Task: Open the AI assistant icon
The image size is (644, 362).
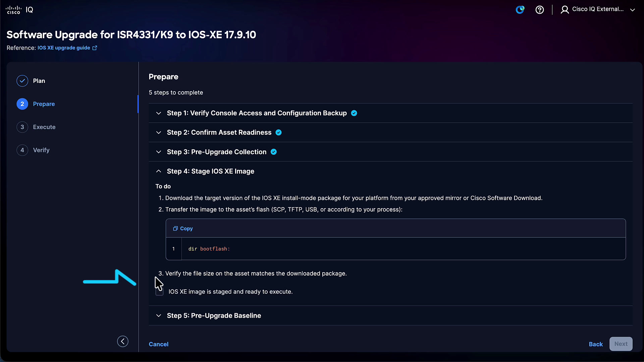Action: (520, 10)
